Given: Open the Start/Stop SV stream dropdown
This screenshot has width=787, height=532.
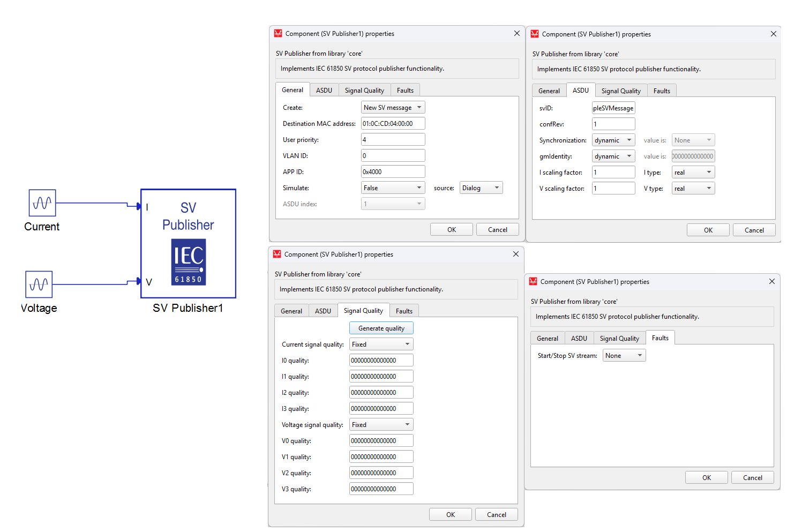Looking at the screenshot, I should (x=624, y=356).
